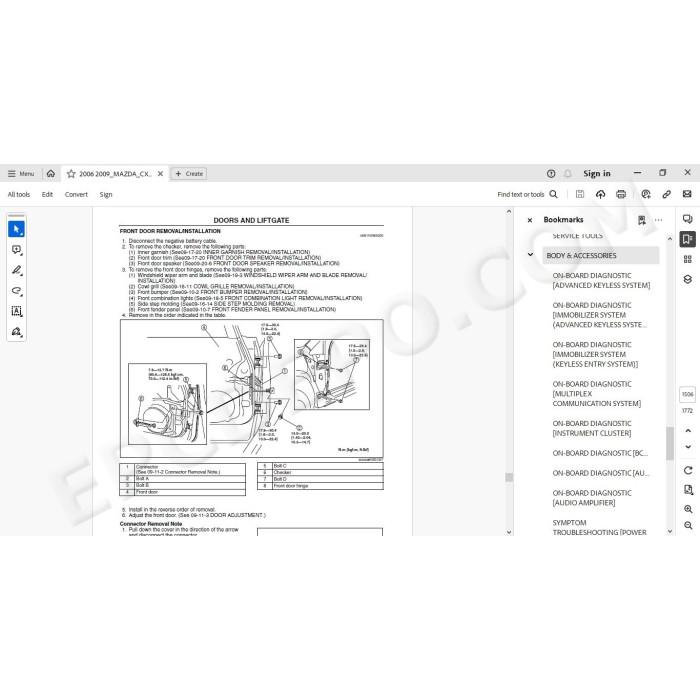Select the Highlight pen tool
This screenshot has height=700, width=700.
tap(17, 270)
